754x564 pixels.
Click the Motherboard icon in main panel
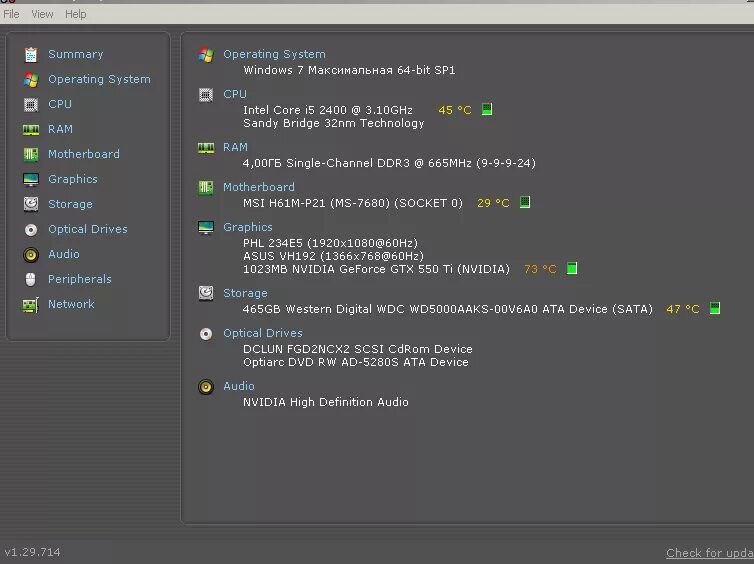(206, 188)
